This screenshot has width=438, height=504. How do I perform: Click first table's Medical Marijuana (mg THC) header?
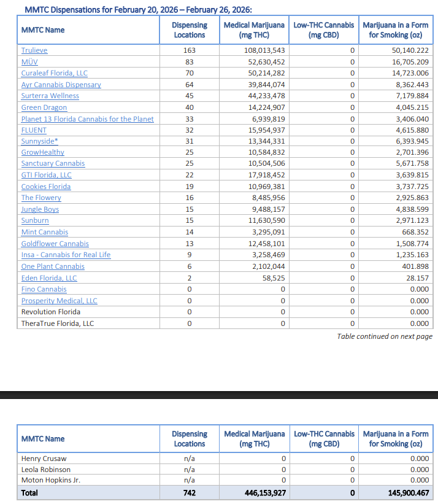pyautogui.click(x=254, y=30)
